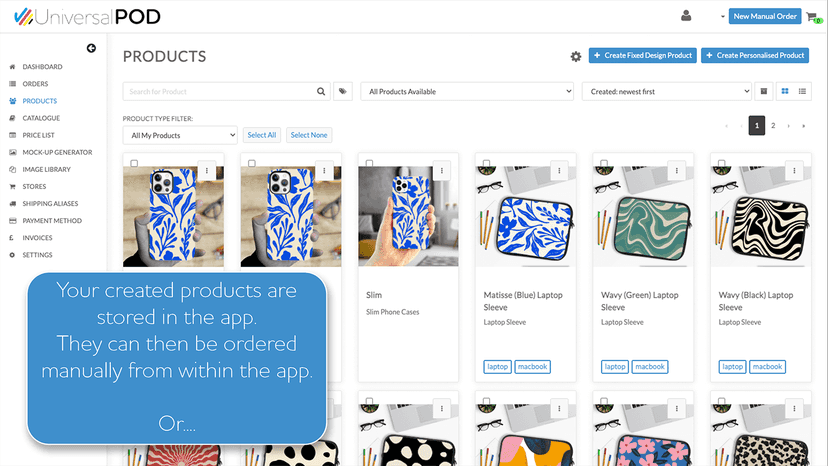The width and height of the screenshot is (828, 466).
Task: Click the New Manual Order button
Action: tap(765, 16)
